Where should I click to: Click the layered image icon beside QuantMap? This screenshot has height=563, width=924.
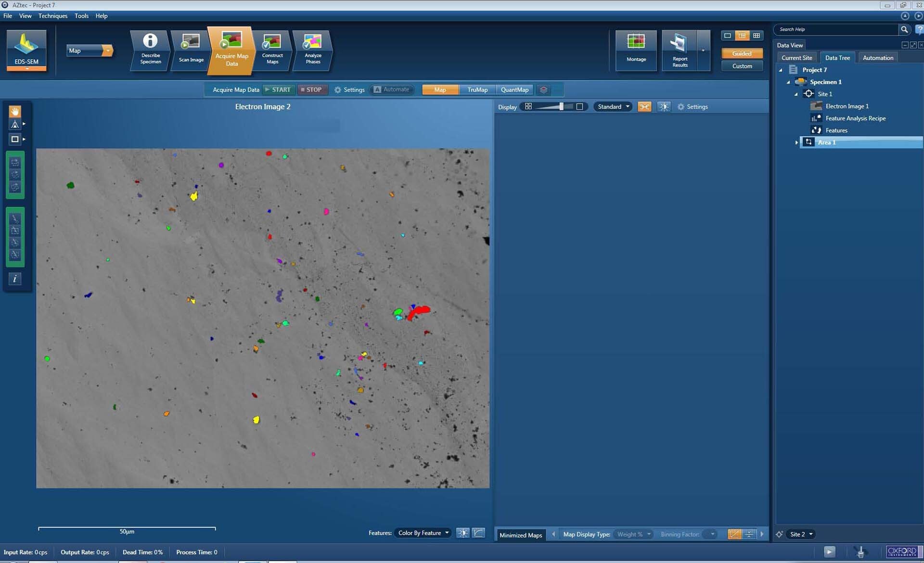point(543,90)
